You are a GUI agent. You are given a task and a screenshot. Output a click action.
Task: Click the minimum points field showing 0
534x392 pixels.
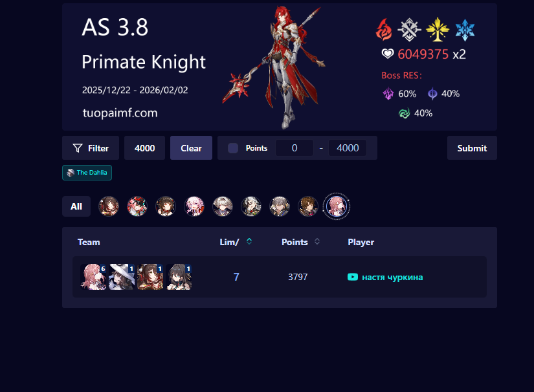(x=295, y=148)
